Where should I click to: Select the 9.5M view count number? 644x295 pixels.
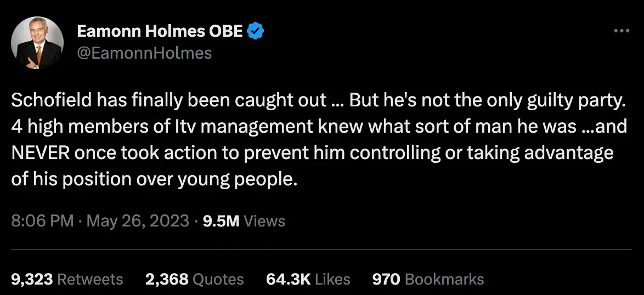[x=221, y=221]
